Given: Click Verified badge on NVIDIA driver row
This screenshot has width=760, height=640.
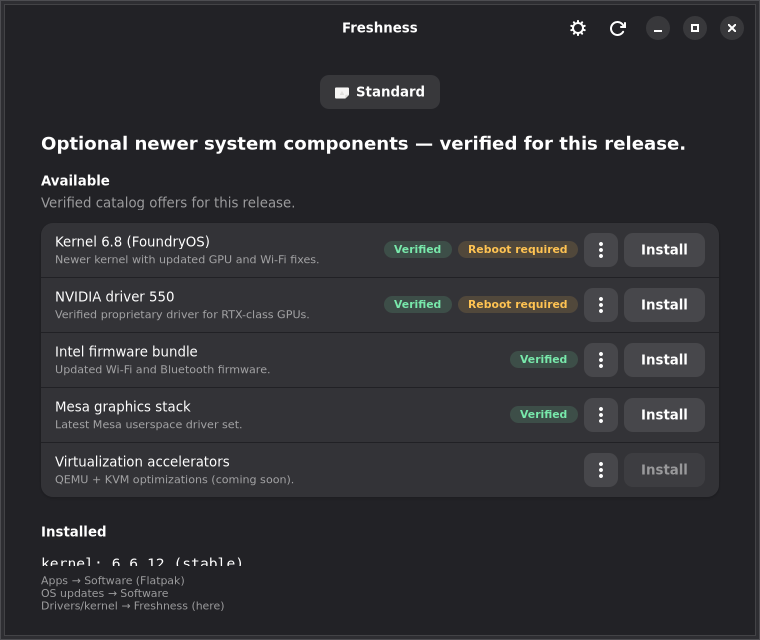Looking at the screenshot, I should tap(417, 304).
